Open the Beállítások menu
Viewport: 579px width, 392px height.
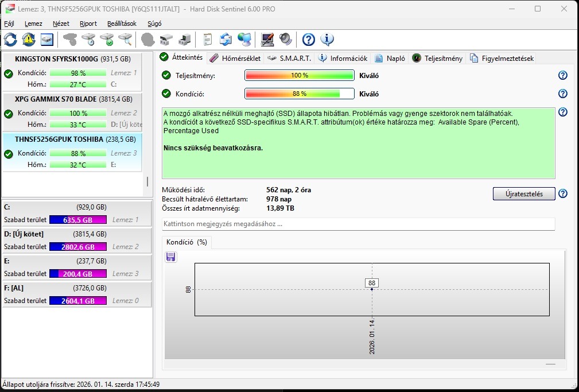[122, 24]
